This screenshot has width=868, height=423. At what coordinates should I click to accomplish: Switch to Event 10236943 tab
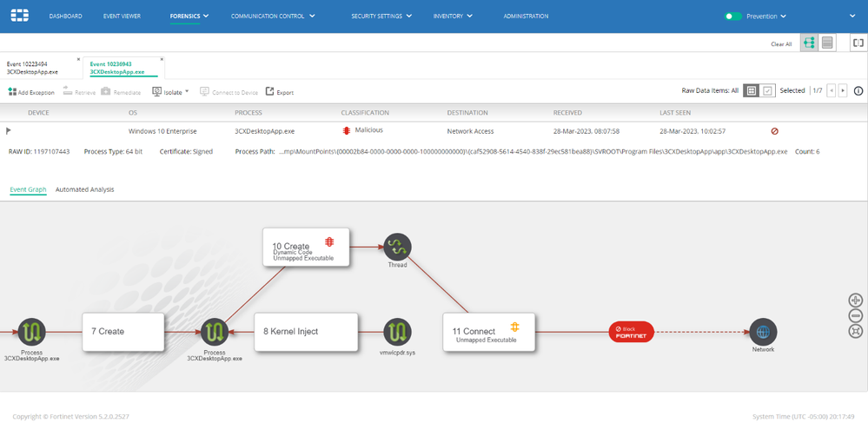pyautogui.click(x=117, y=68)
